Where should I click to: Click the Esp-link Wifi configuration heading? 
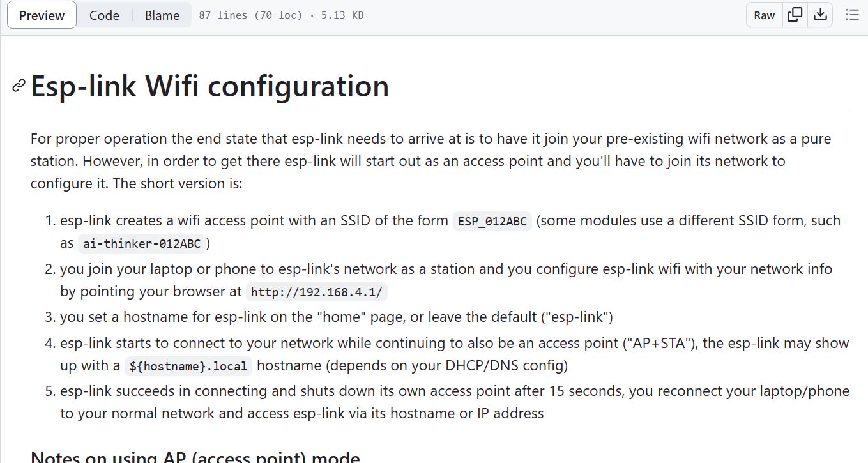click(210, 86)
